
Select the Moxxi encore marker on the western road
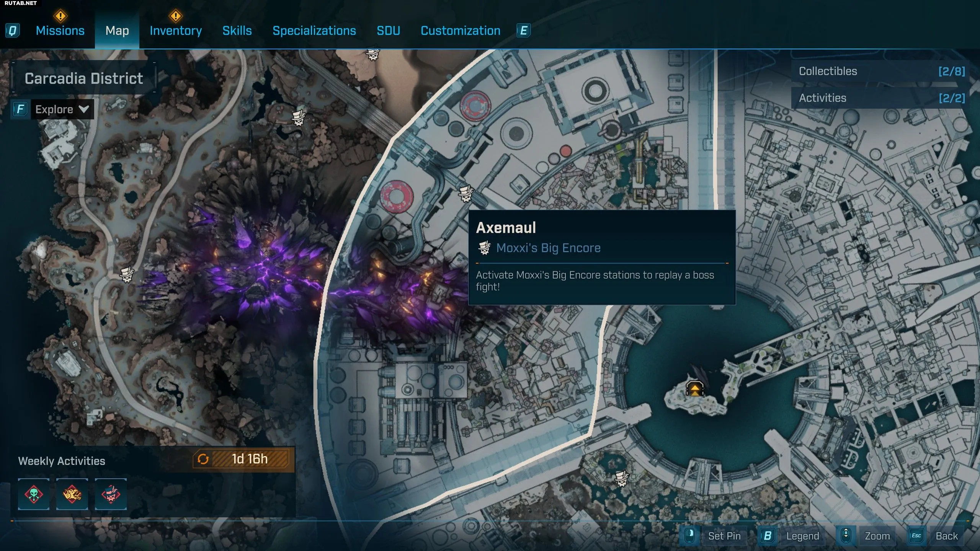[127, 274]
